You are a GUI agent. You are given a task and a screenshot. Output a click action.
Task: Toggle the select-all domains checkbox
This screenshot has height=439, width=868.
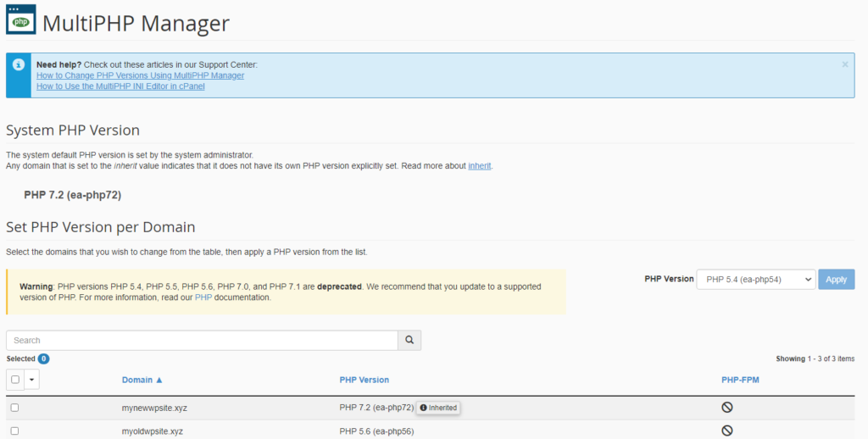coord(15,380)
